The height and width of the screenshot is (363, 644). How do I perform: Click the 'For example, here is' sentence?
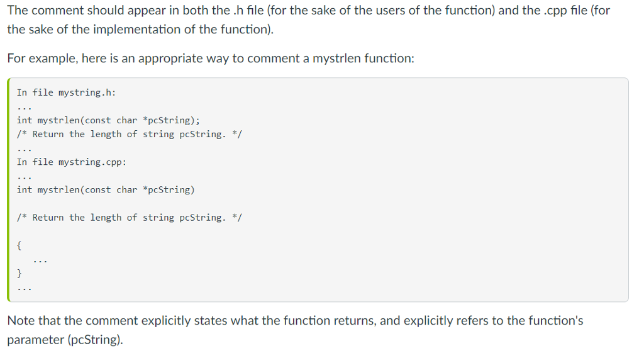[211, 59]
